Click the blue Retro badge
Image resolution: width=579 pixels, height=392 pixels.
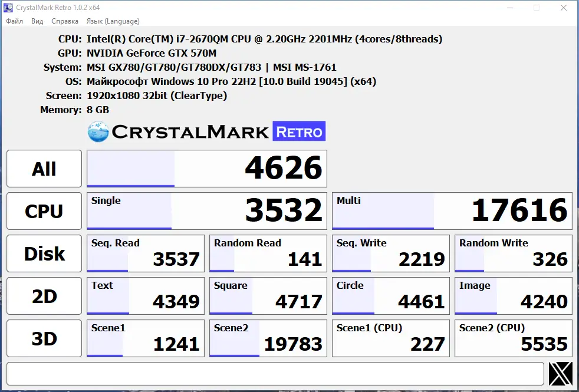(x=299, y=131)
